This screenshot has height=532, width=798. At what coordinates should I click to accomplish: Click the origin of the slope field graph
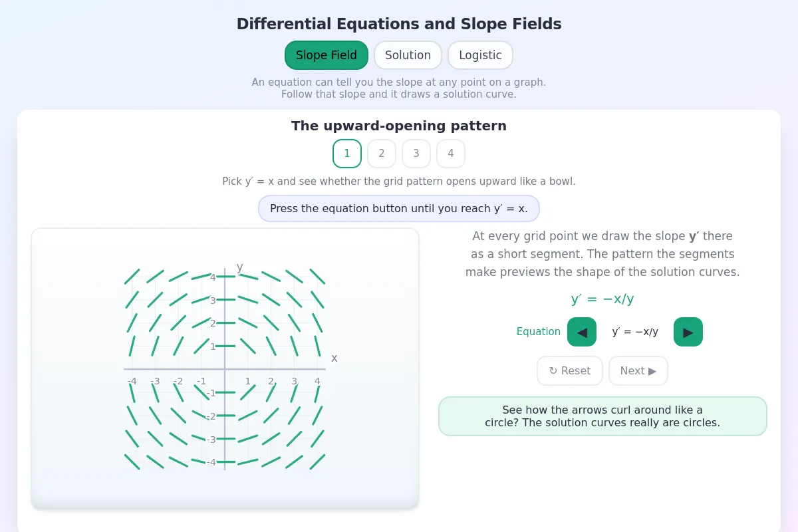click(225, 369)
